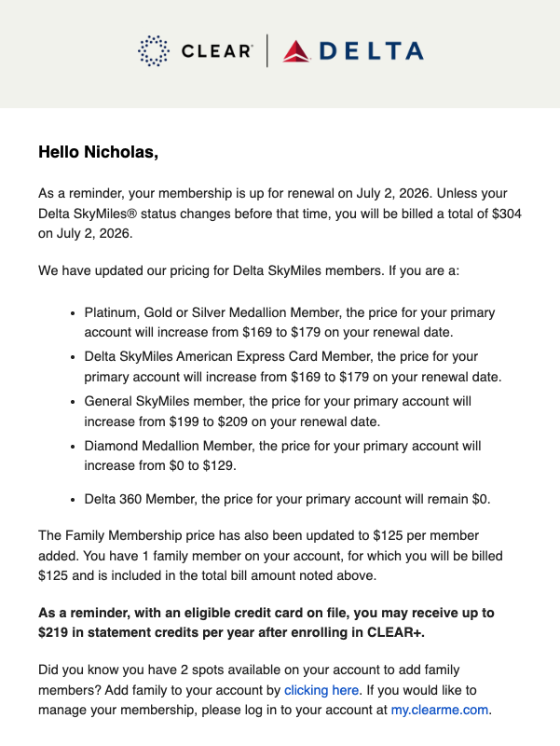
Task: Click the red Delta triangle logo
Action: pyautogui.click(x=296, y=51)
